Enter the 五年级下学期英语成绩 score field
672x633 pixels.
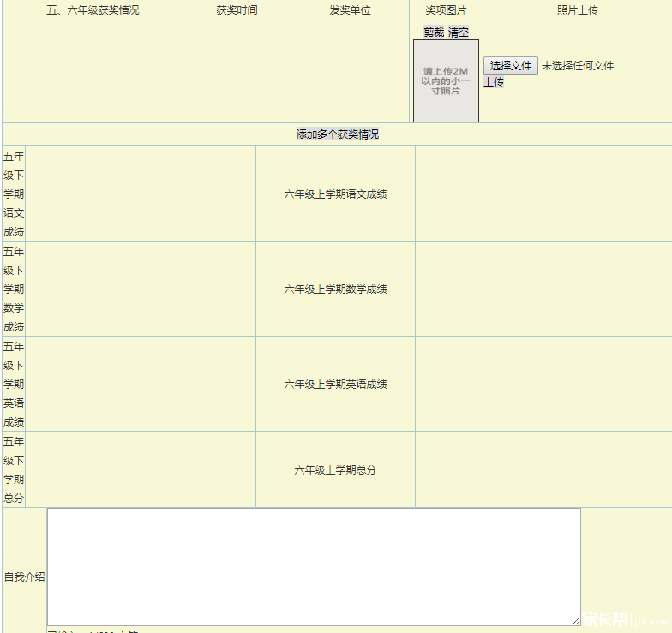click(x=141, y=385)
